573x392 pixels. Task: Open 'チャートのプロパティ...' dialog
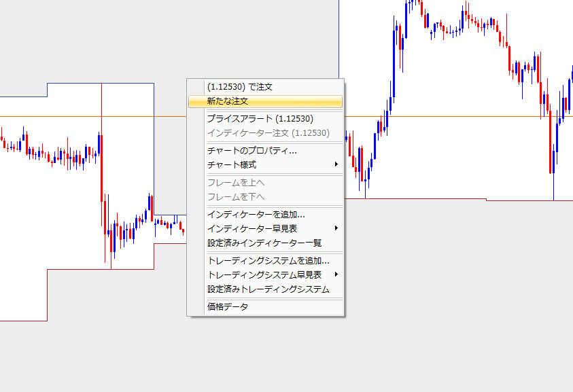(265, 151)
